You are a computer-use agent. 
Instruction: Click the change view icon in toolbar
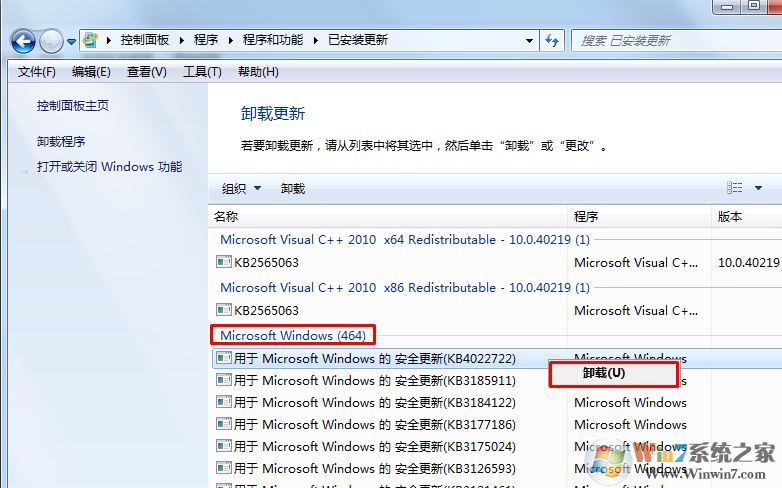pos(735,188)
